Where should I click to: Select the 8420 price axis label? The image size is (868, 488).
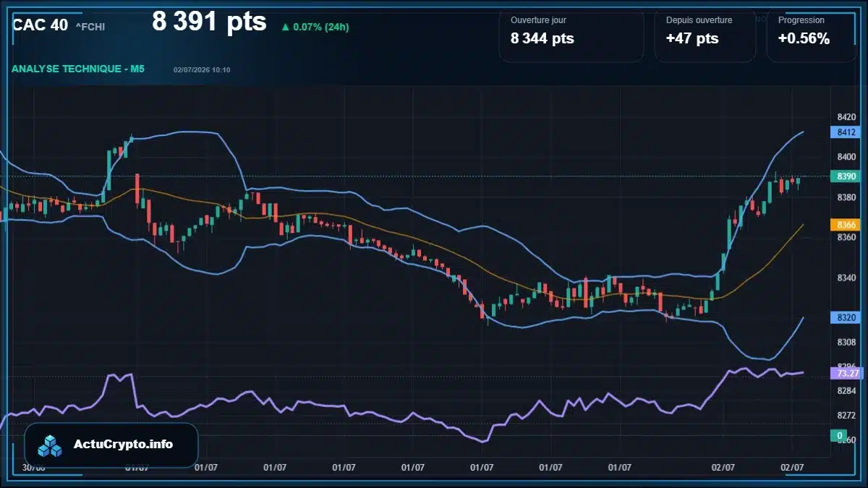tap(846, 117)
